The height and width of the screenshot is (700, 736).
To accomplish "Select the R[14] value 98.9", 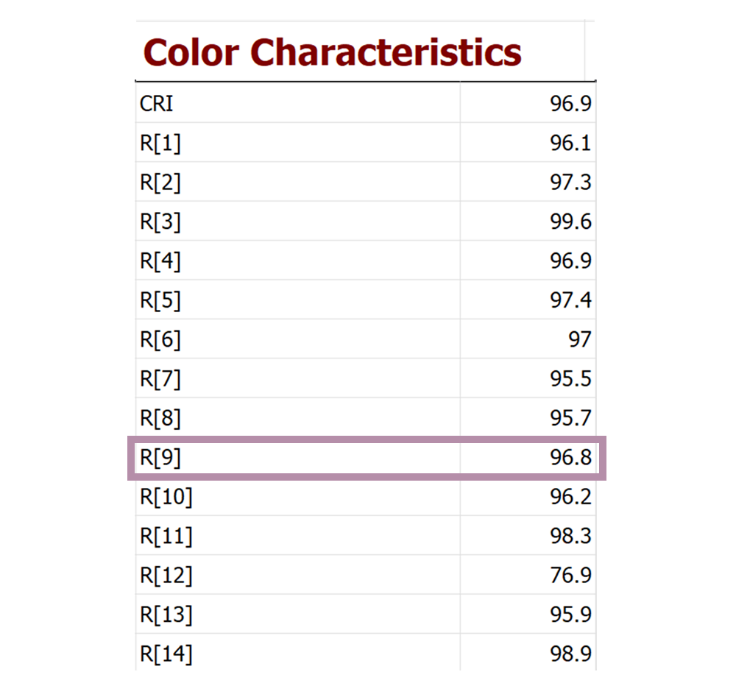I will coord(570,654).
